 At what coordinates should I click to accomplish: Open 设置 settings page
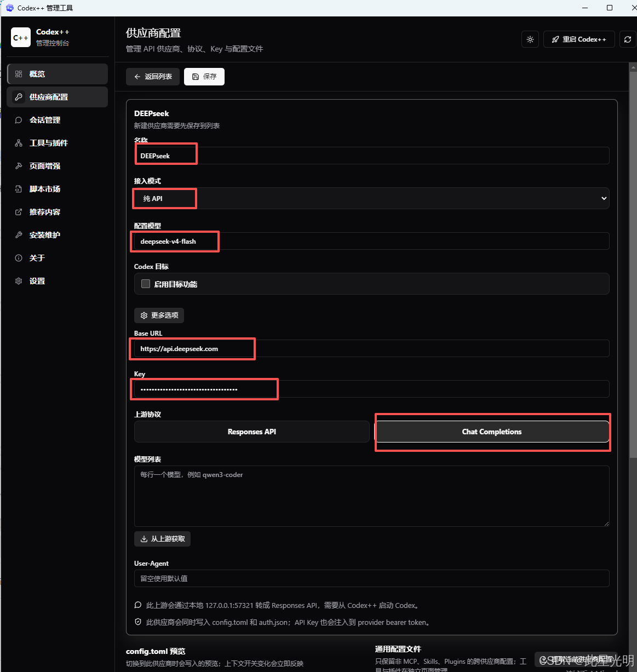pos(58,281)
